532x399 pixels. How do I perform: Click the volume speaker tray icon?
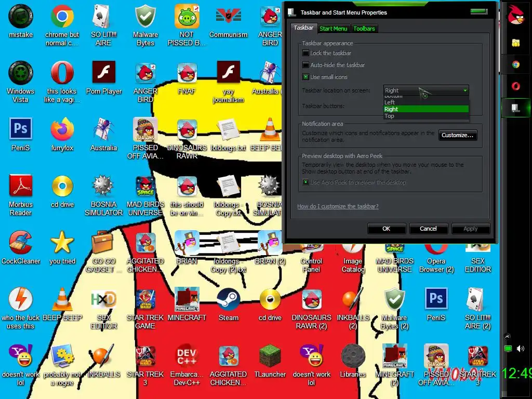coord(521,349)
